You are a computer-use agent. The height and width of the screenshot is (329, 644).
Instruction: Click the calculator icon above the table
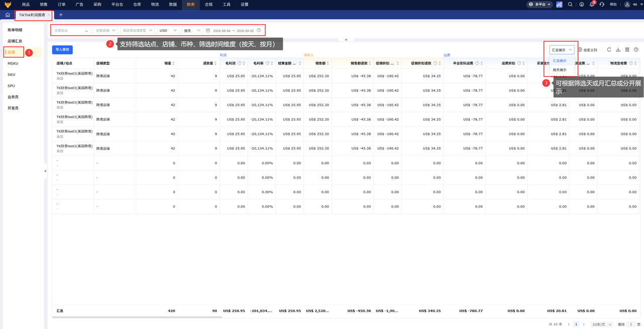627,50
